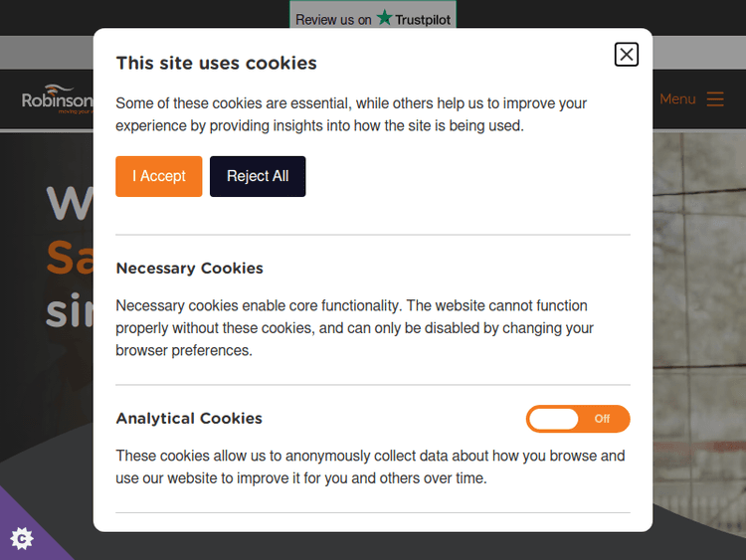Open the hamburger menu icon
The width and height of the screenshot is (746, 560).
pyautogui.click(x=715, y=99)
